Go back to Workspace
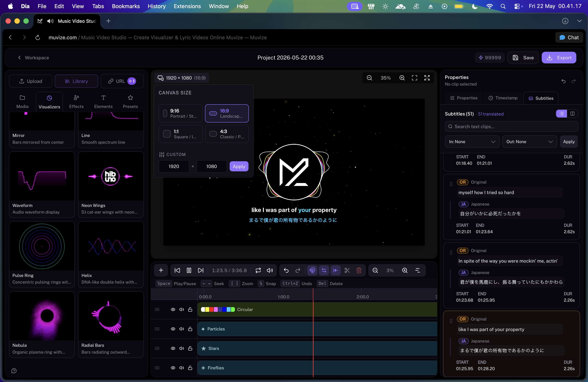The image size is (588, 382). pyautogui.click(x=34, y=58)
